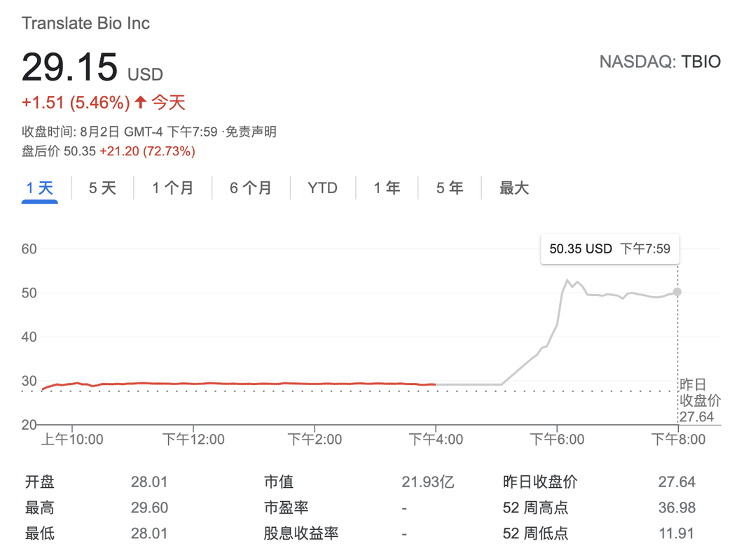Click the 52 周高点 value 36.98
Viewport: 732px width, 560px height.
(x=677, y=507)
